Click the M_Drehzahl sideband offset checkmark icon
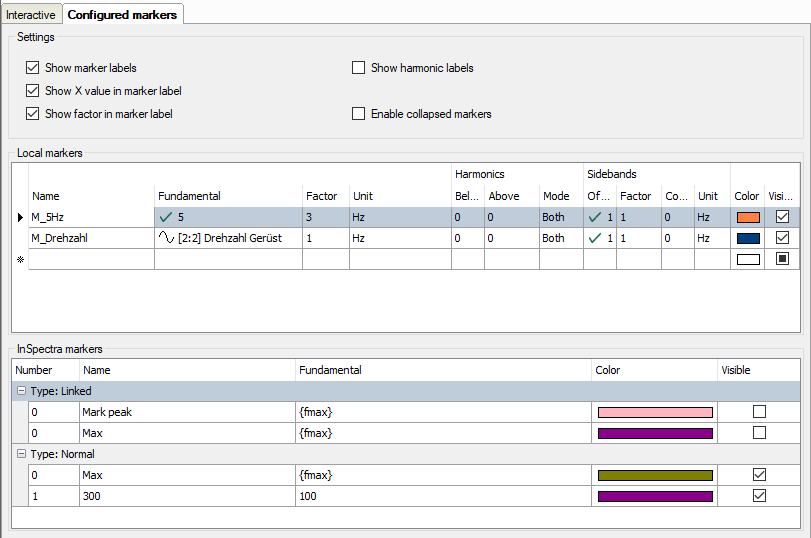 [596, 238]
